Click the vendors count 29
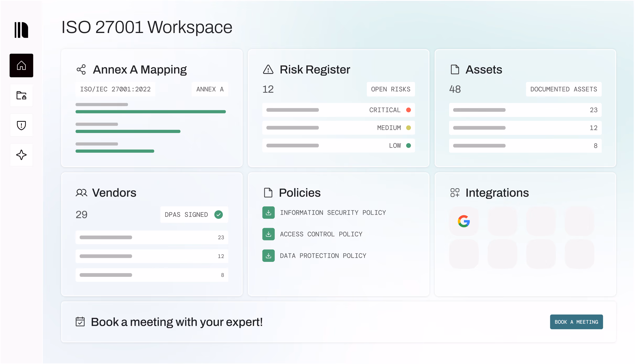This screenshot has height=364, width=635. pyautogui.click(x=82, y=215)
